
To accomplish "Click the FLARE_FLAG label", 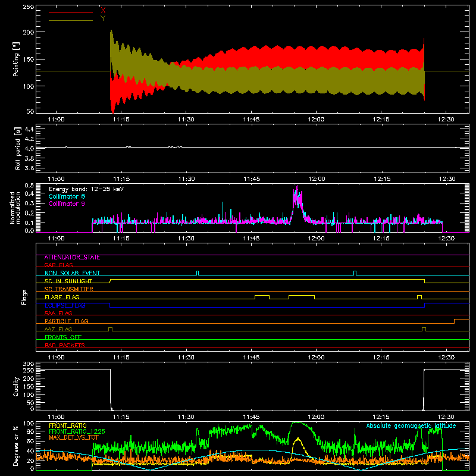I will point(62,297).
